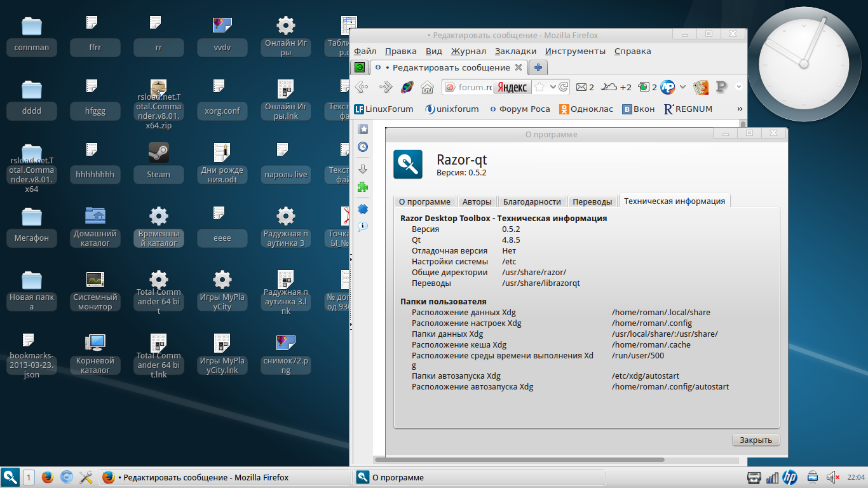
Task: Click the HP tray icon
Action: pos(790,477)
